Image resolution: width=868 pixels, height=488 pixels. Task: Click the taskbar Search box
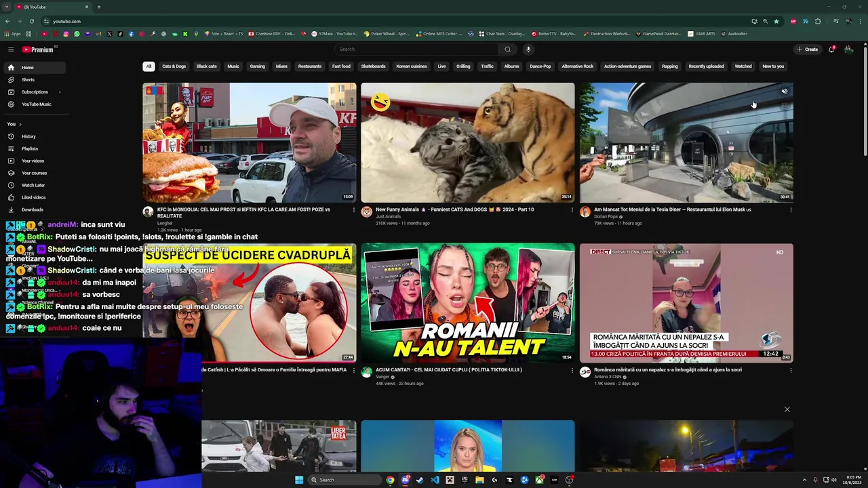(344, 480)
